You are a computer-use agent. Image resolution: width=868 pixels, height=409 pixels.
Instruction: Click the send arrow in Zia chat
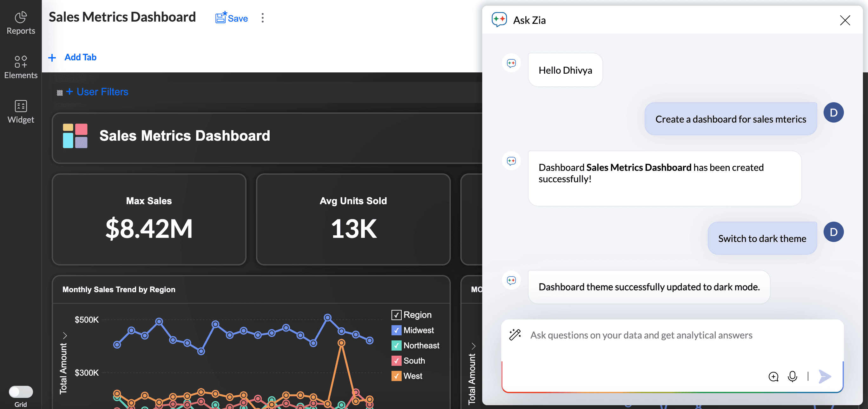(825, 376)
